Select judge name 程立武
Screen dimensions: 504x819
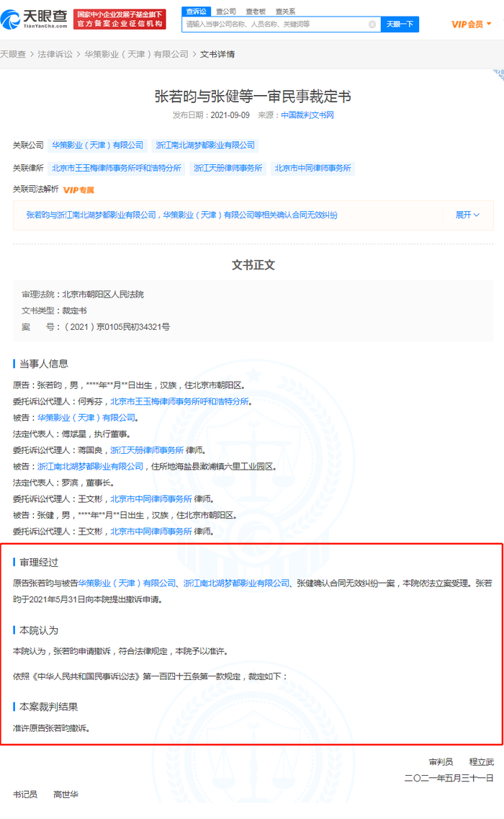click(481, 761)
